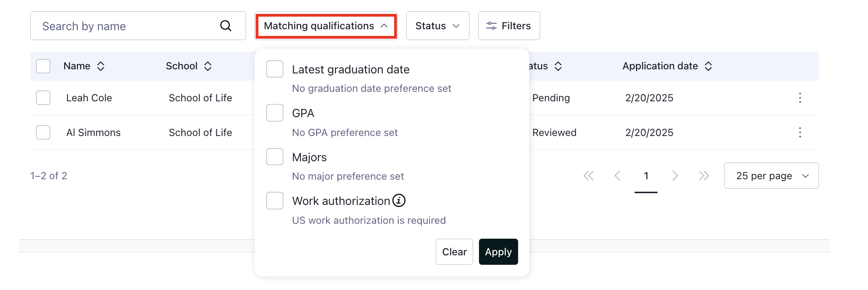The width and height of the screenshot is (868, 290).
Task: Click the name Leah Cole
Action: pyautogui.click(x=89, y=98)
